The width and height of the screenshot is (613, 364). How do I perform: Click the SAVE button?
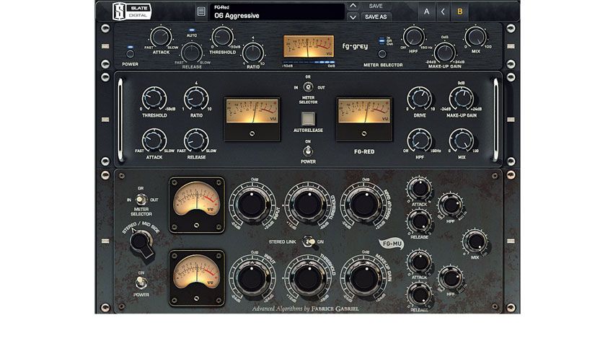(x=376, y=6)
